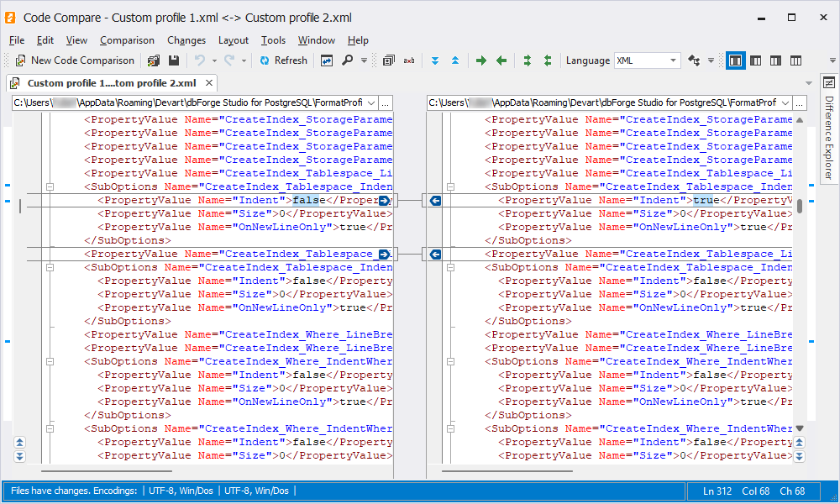Click the Save icon in toolbar
Image resolution: width=840 pixels, height=504 pixels.
pos(174,60)
